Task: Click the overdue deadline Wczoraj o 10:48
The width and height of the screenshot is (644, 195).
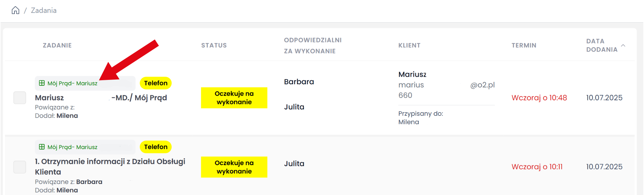Action: point(539,98)
